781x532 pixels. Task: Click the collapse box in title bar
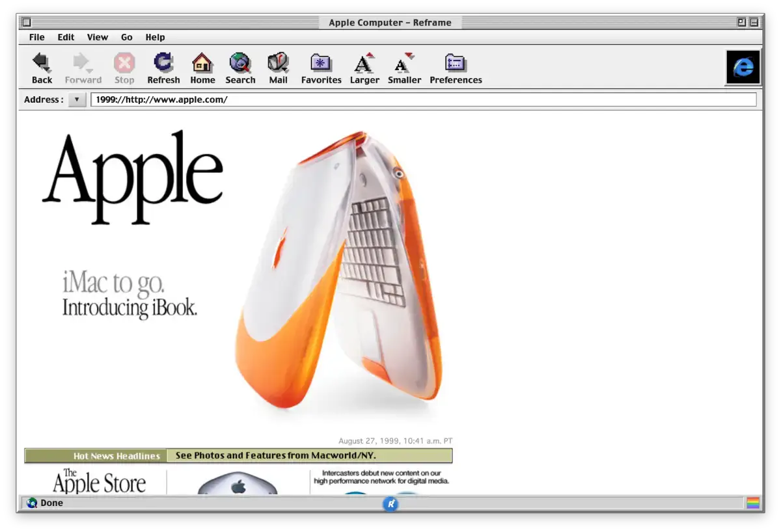coord(754,22)
